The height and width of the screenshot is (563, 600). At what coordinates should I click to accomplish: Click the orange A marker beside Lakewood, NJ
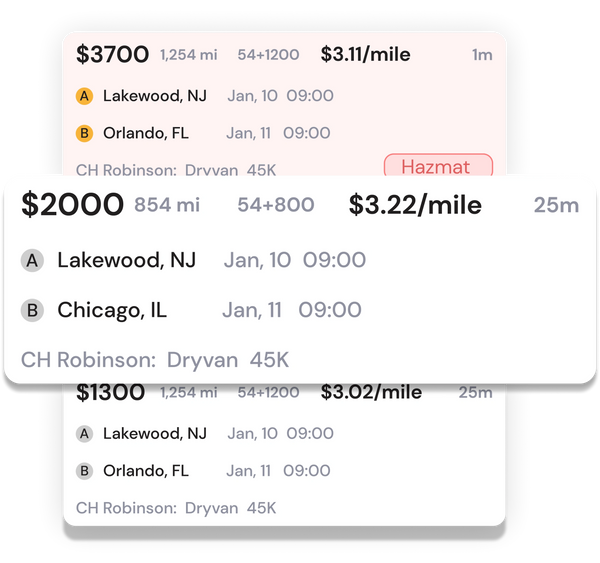coord(85,97)
